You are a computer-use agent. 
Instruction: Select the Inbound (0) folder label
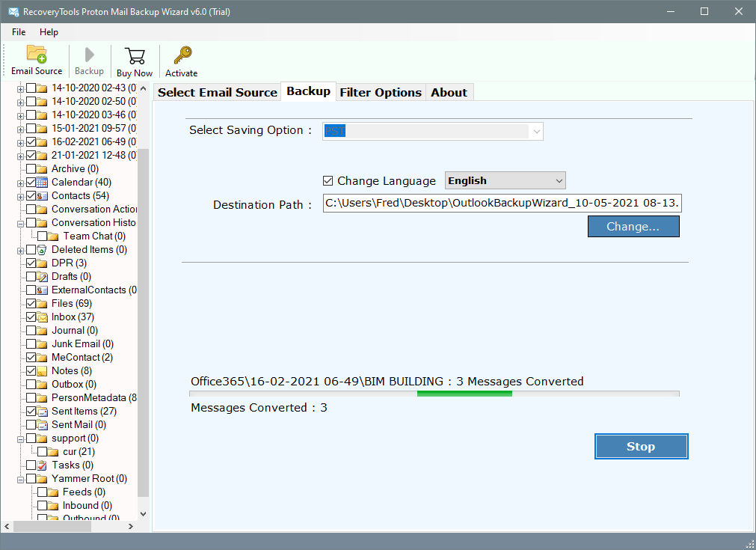point(87,506)
